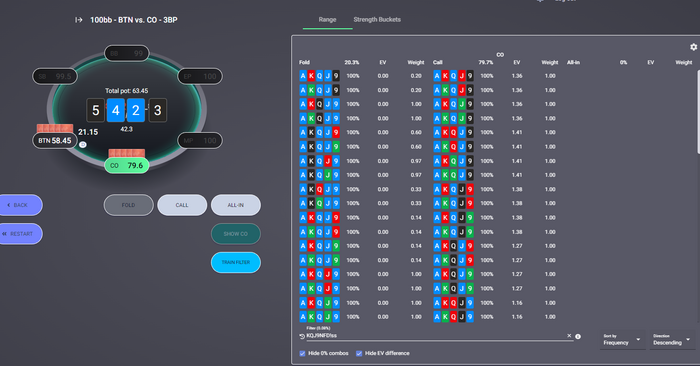Viewport: 700px width, 366px height.
Task: Click the ALL-IN action button
Action: pyautogui.click(x=236, y=205)
